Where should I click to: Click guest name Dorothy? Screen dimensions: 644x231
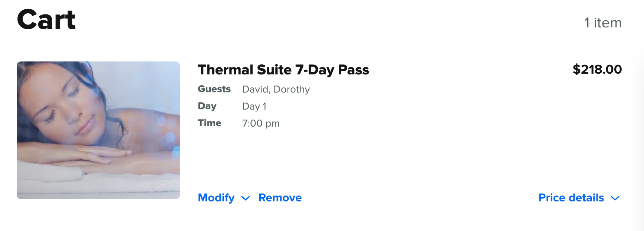[292, 89]
